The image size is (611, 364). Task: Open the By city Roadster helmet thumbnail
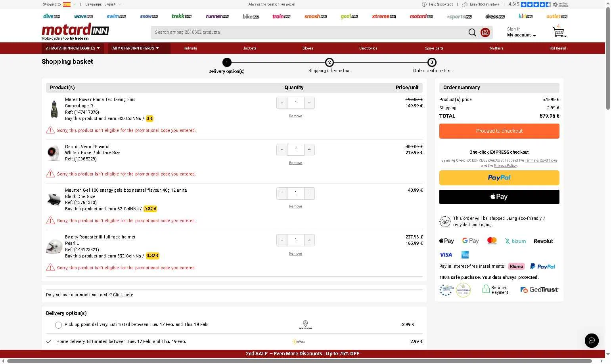[x=54, y=246]
